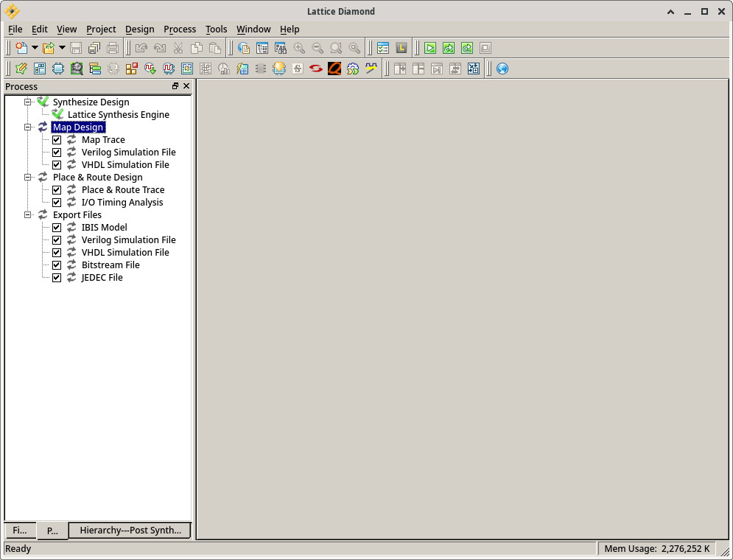The image size is (733, 560).
Task: Float the Process panel
Action: pyautogui.click(x=175, y=86)
